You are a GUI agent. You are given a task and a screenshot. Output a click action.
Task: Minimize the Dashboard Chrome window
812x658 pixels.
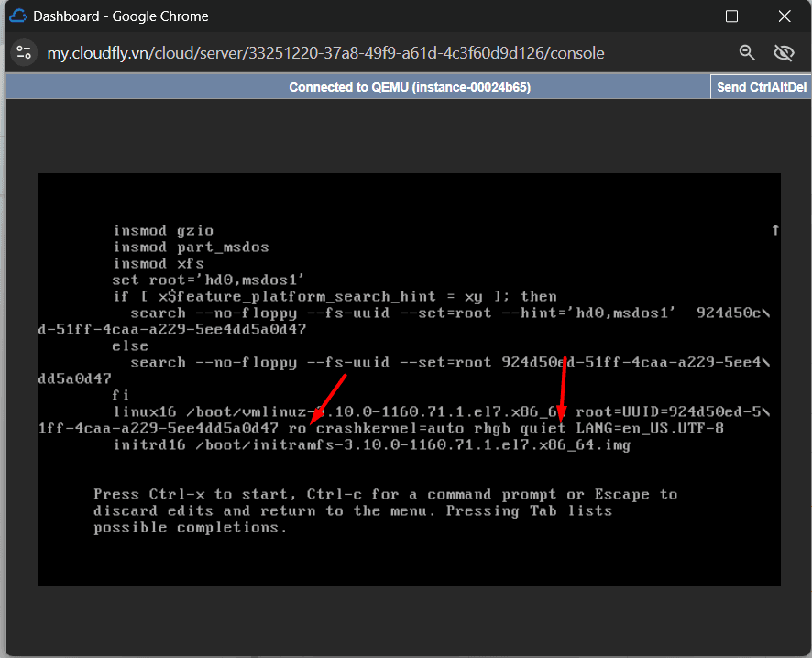680,16
